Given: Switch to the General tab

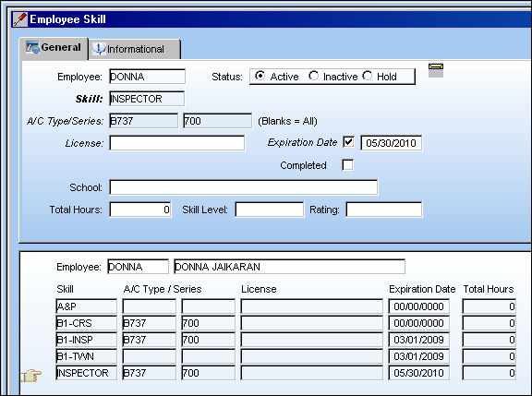Looking at the screenshot, I should click(x=54, y=48).
